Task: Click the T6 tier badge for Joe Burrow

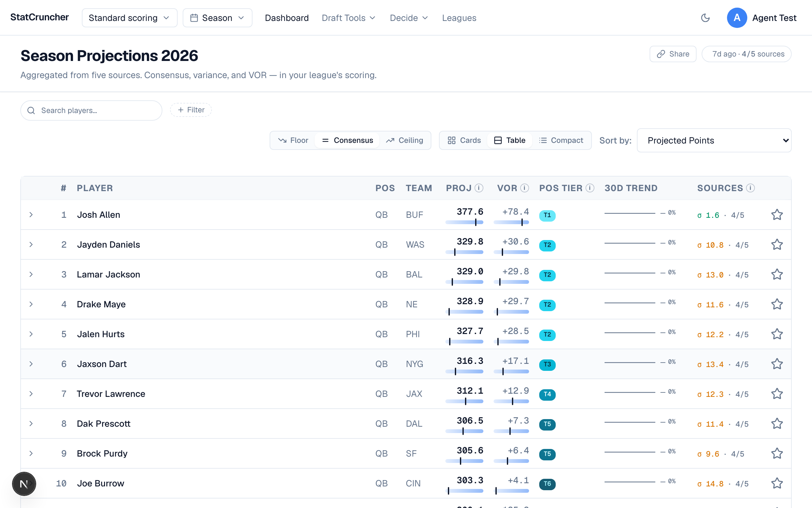Action: [x=547, y=484]
